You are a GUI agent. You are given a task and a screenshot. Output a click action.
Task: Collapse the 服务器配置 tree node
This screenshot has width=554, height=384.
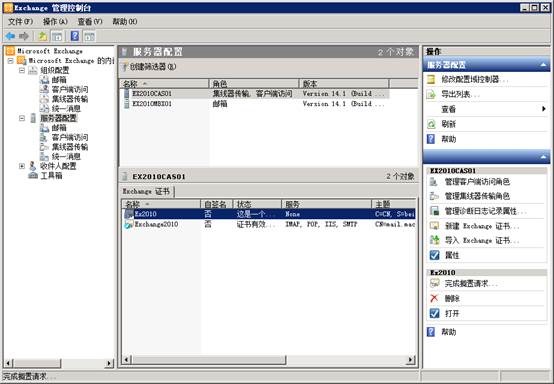22,118
